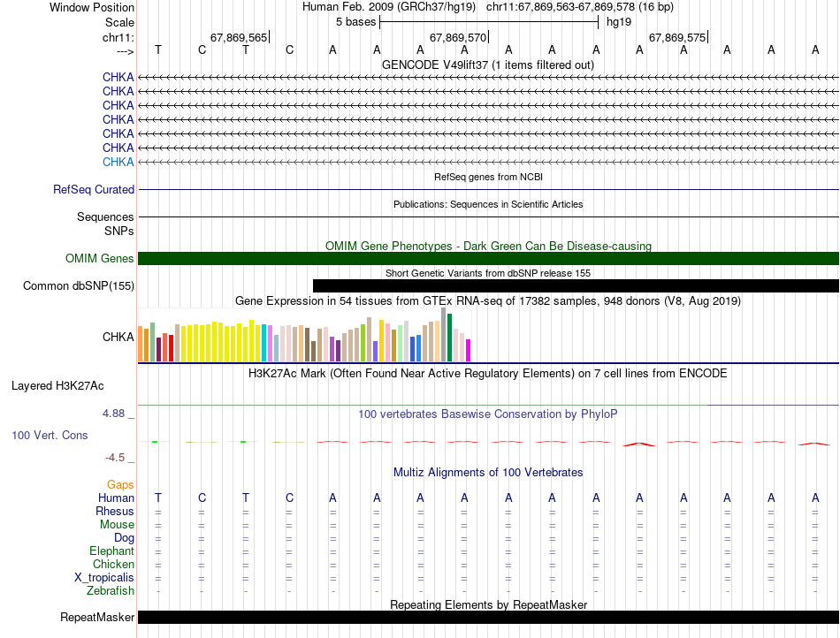Click the Publications Sequences in Scientific Articles title
This screenshot has width=840, height=638.
[488, 204]
